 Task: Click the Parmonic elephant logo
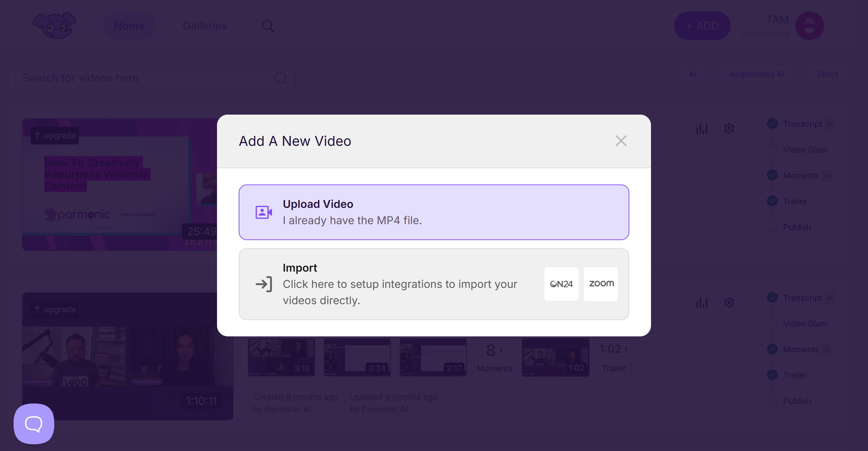coord(54,26)
